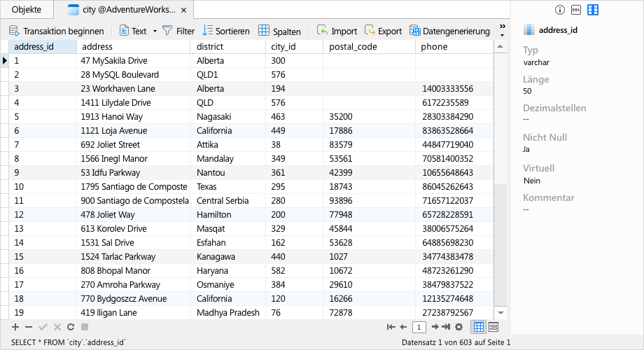Click the page number input field
Image resolution: width=644 pixels, height=350 pixels.
pyautogui.click(x=419, y=327)
